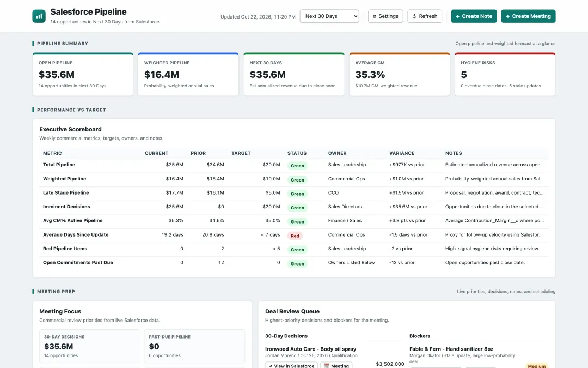Refresh the pipeline data
This screenshot has width=588, height=368.
[x=425, y=16]
